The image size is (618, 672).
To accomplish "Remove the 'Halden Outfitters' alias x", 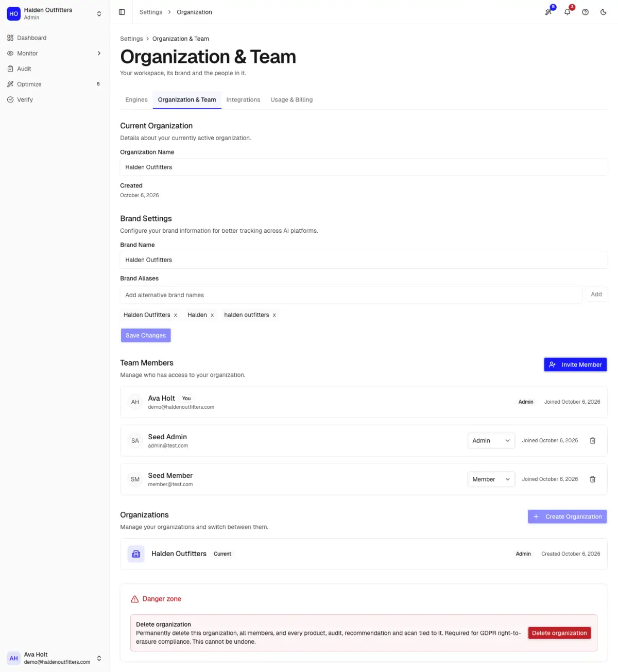I will click(x=176, y=315).
